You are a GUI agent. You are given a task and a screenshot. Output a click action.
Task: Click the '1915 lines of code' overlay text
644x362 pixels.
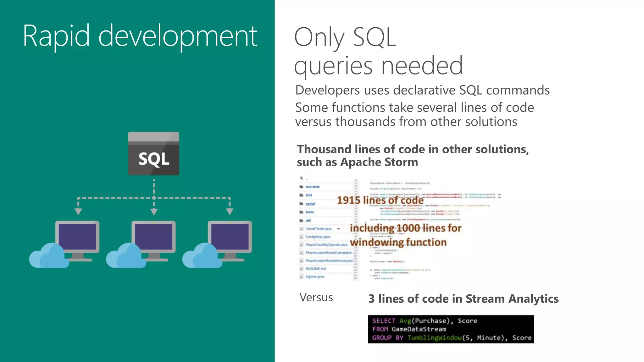(x=380, y=200)
